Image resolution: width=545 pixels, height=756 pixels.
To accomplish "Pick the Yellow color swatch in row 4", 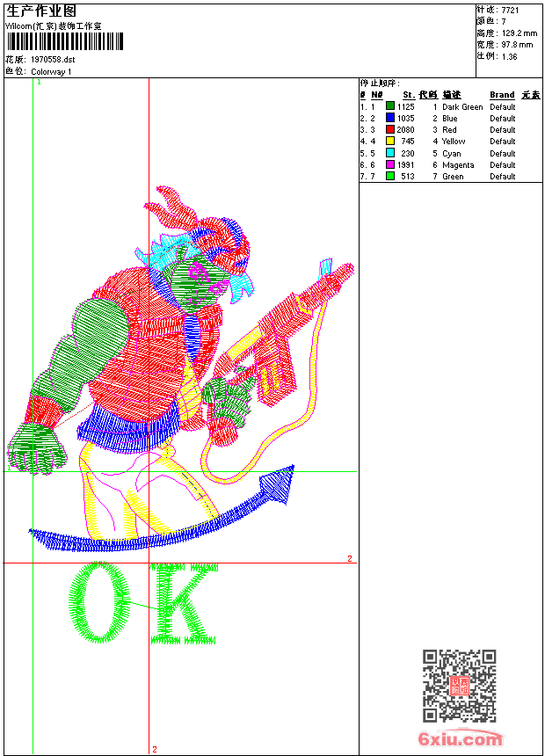I will pyautogui.click(x=390, y=141).
